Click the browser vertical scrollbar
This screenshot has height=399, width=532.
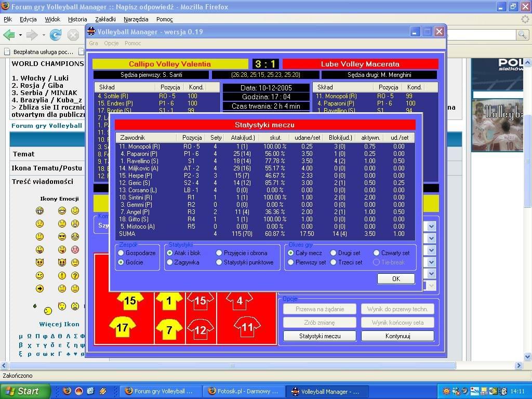pyautogui.click(x=527, y=208)
